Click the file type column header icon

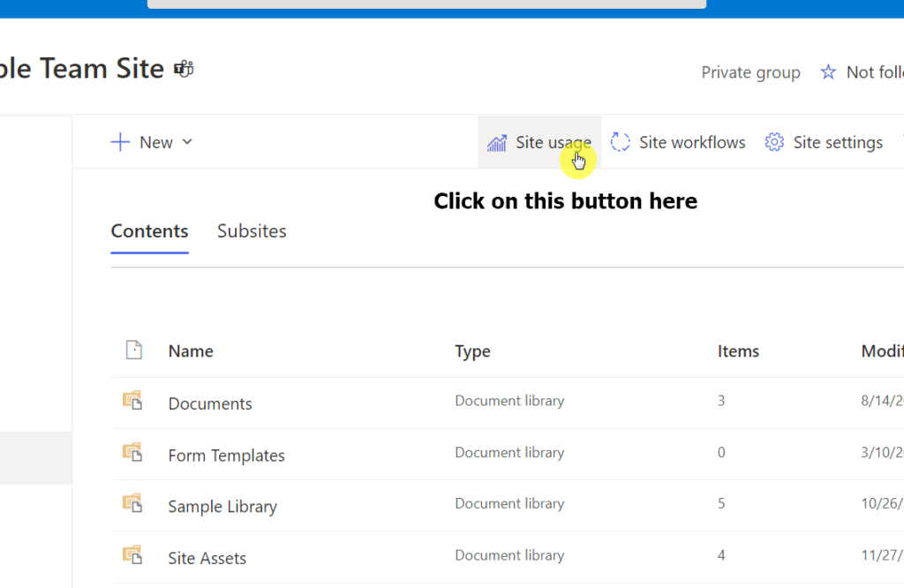[x=134, y=350]
